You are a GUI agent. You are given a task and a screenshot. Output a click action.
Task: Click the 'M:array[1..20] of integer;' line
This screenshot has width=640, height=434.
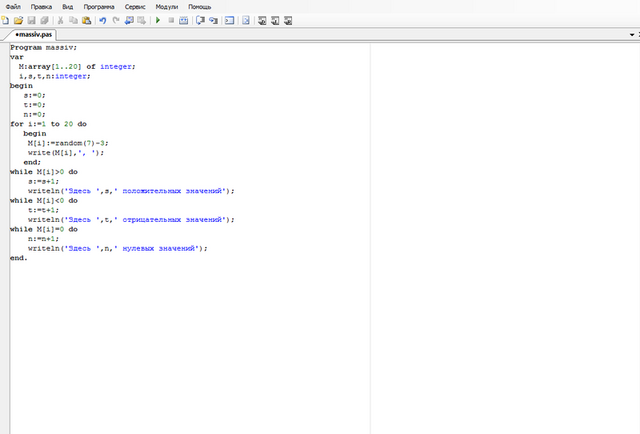[x=77, y=67]
